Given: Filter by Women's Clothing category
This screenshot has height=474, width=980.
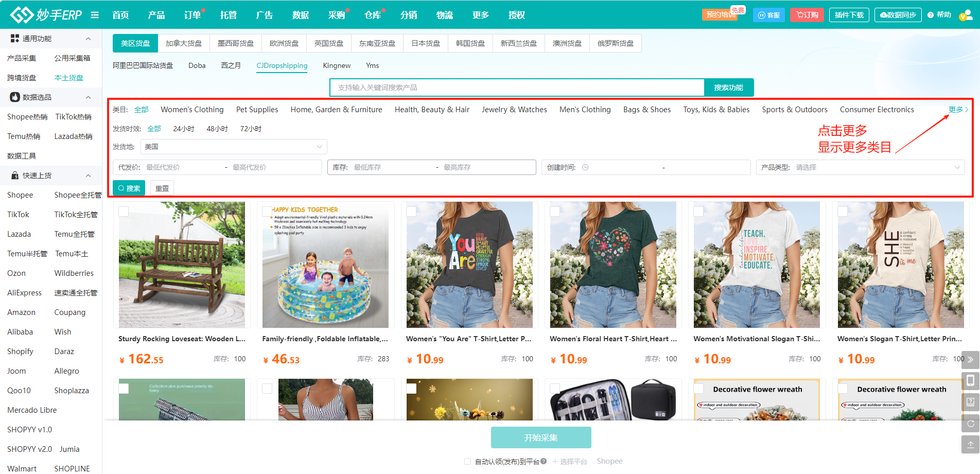Looking at the screenshot, I should [192, 110].
